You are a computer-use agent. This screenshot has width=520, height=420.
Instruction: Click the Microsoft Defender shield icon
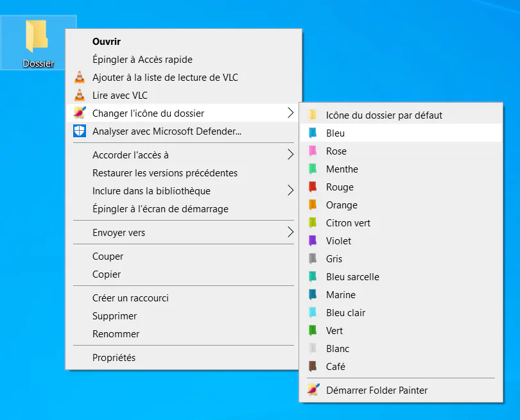80,131
